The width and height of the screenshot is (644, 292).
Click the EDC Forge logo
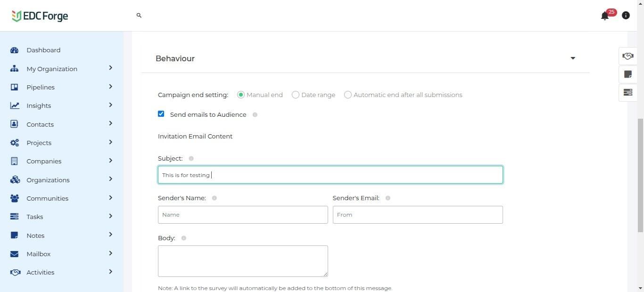[x=40, y=16]
